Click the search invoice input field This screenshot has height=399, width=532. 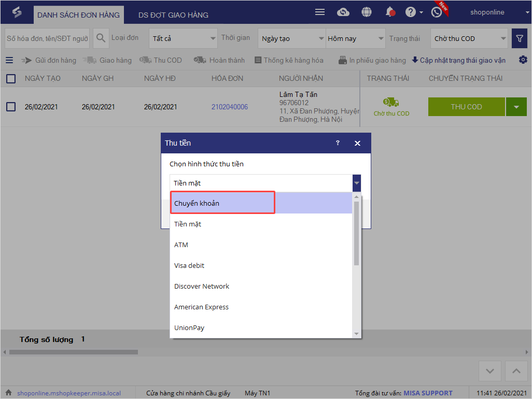click(x=47, y=38)
